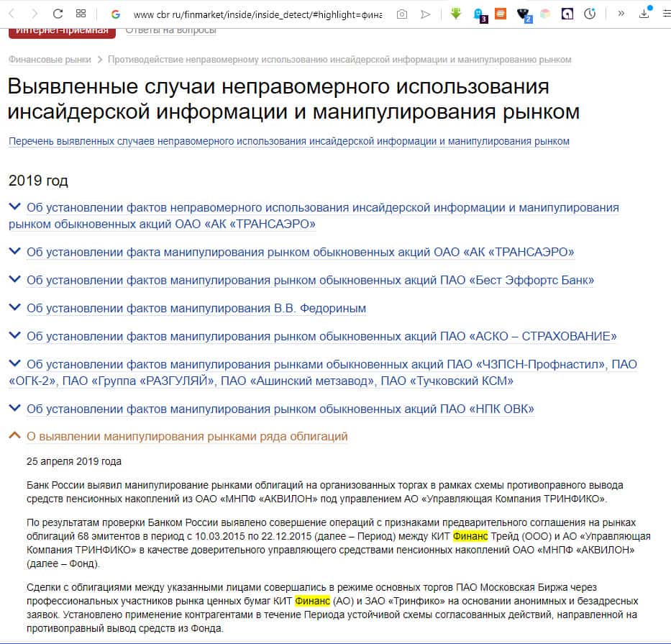671x644 pixels.
Task: Expand ПАО «АСКО – СТРАХОВАНИЕ» item
Action: coord(321,336)
